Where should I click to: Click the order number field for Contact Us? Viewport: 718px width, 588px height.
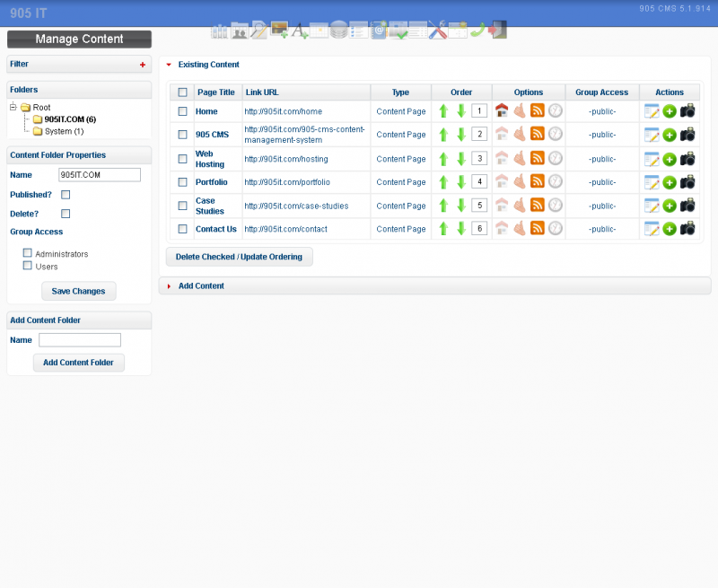[x=479, y=228]
